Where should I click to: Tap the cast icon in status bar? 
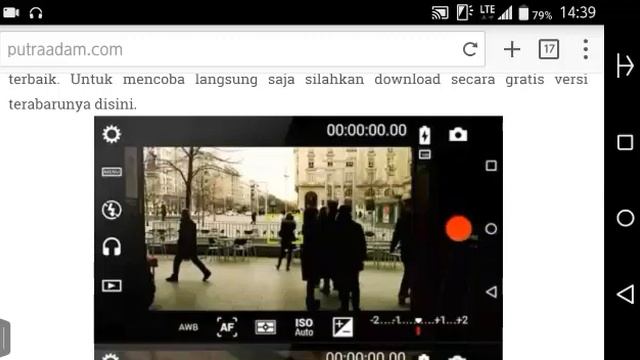tap(440, 13)
